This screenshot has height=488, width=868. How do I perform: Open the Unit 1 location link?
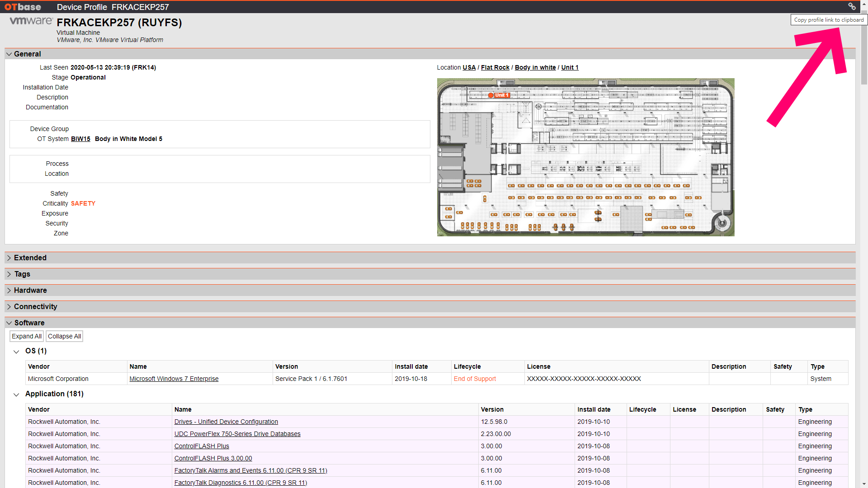570,67
